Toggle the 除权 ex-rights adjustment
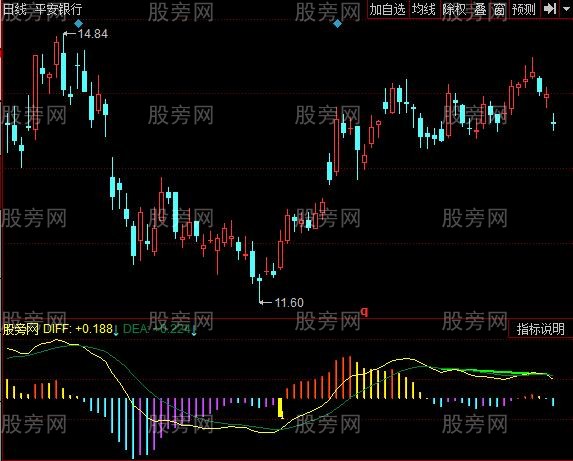 click(x=454, y=9)
